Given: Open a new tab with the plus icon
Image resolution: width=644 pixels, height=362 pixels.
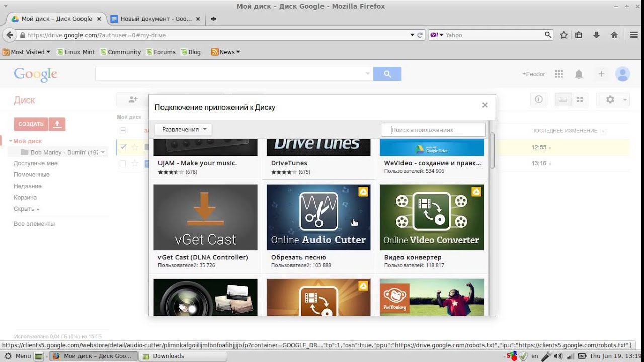Looking at the screenshot, I should (x=213, y=19).
